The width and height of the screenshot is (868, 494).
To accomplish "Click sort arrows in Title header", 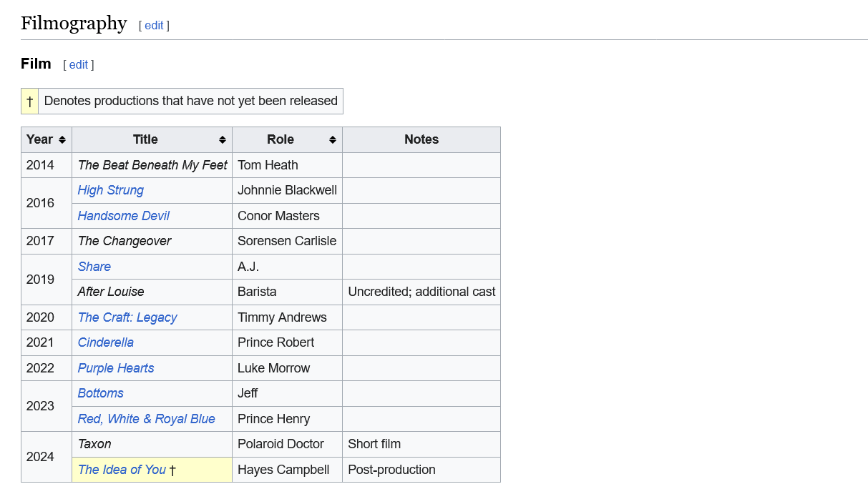I will [x=223, y=140].
